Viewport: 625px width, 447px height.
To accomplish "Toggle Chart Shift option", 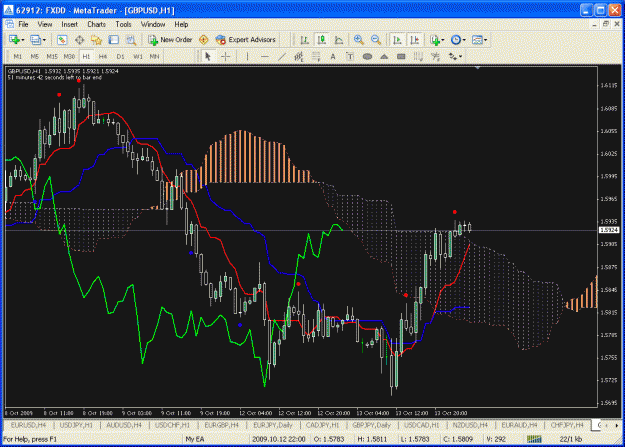I will pos(415,39).
